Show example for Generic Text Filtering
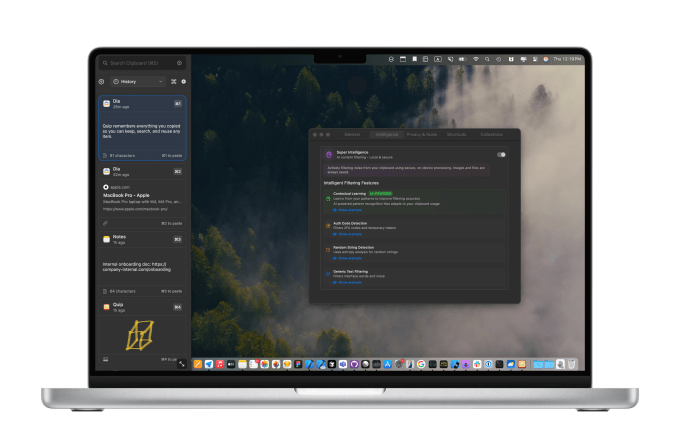Image resolution: width=680 pixels, height=425 pixels. [347, 282]
